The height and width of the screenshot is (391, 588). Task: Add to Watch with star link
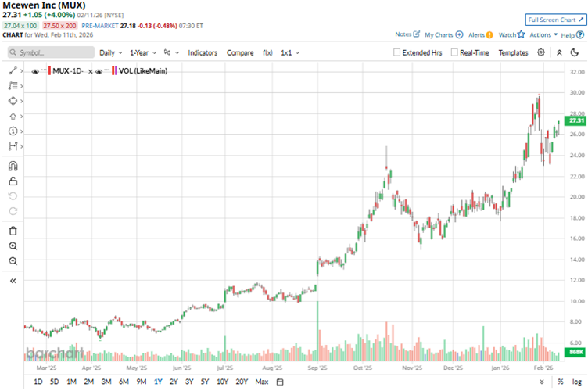coord(511,35)
